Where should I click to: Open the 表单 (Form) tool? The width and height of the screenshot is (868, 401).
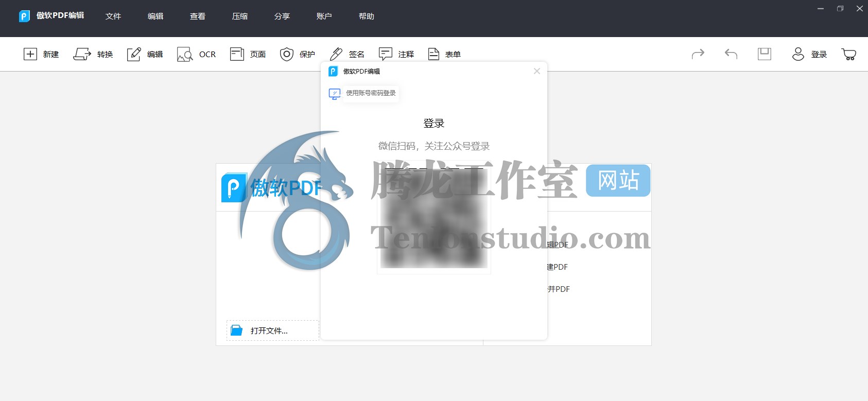coord(434,54)
